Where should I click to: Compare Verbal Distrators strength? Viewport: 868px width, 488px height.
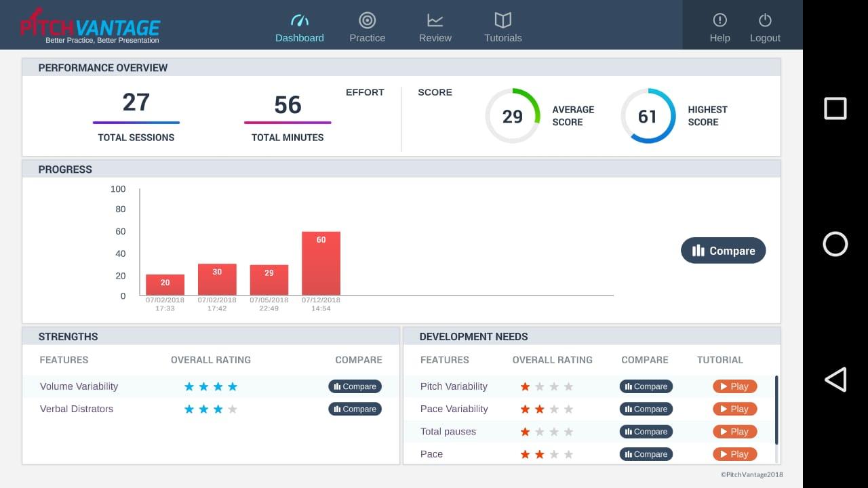(355, 409)
